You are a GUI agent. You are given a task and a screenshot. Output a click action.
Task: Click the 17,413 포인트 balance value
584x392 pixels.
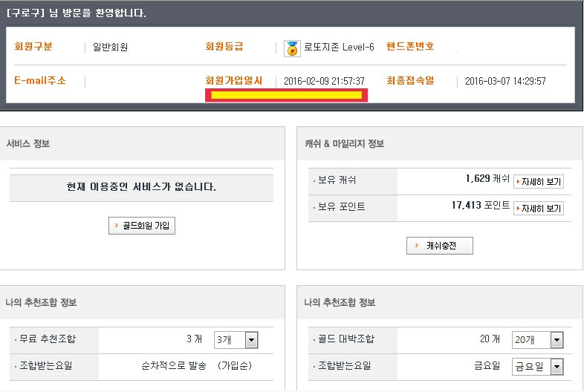point(480,206)
